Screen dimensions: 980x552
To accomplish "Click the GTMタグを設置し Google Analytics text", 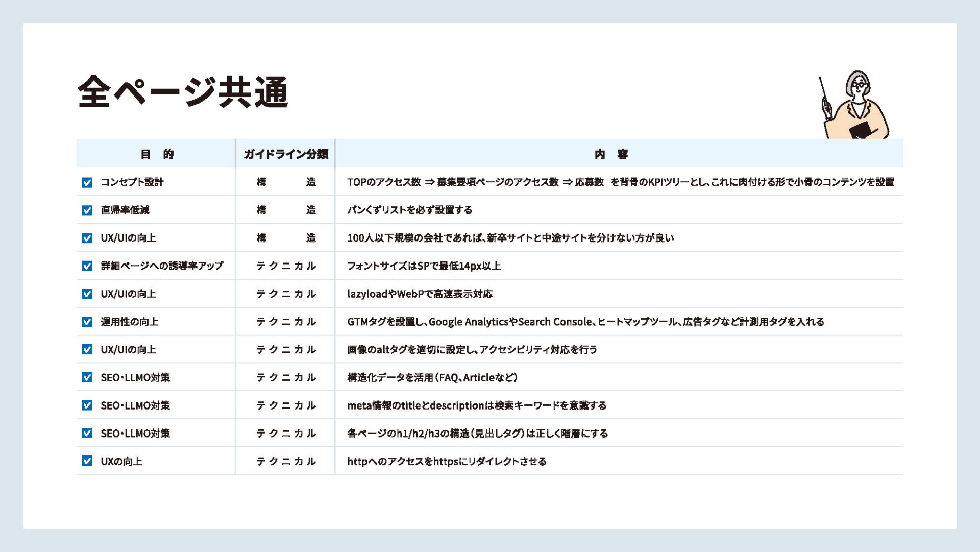I will [x=585, y=322].
